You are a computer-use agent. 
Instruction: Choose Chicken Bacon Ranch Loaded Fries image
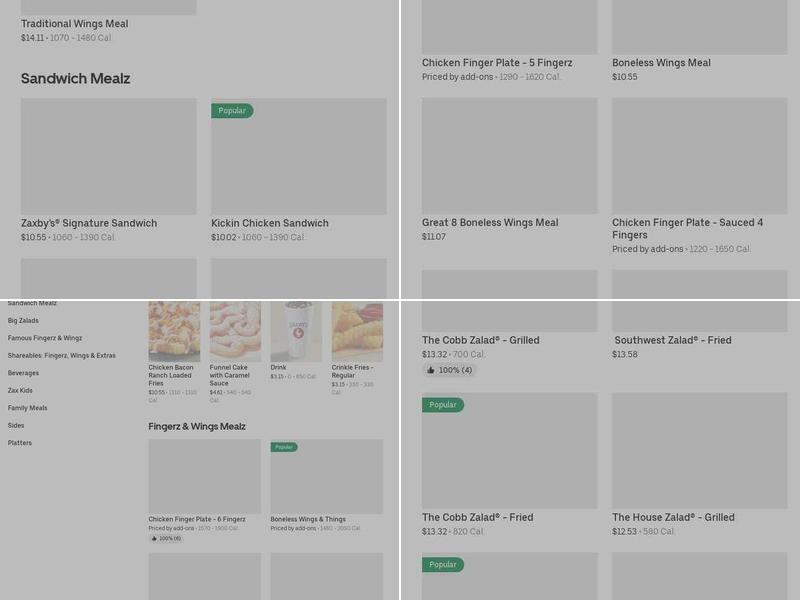tap(174, 332)
